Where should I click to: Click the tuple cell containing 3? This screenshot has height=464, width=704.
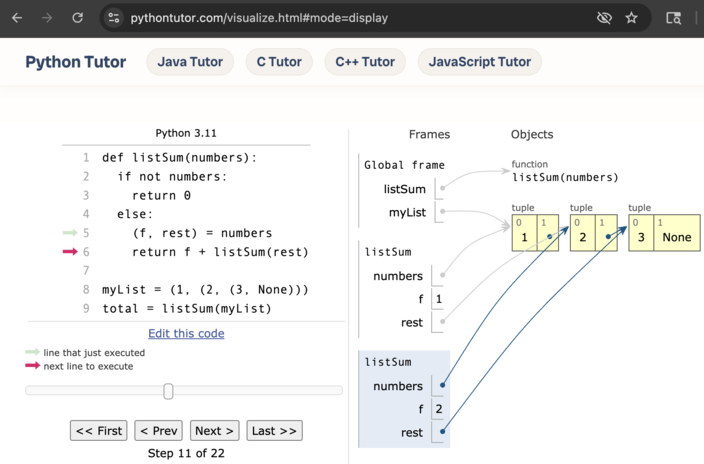pos(641,233)
